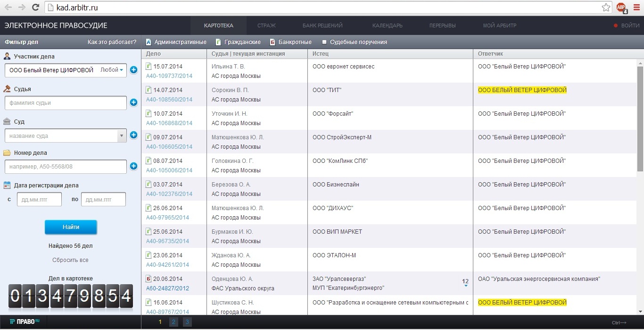Toggle the Судебные поручения filter

[x=354, y=42]
